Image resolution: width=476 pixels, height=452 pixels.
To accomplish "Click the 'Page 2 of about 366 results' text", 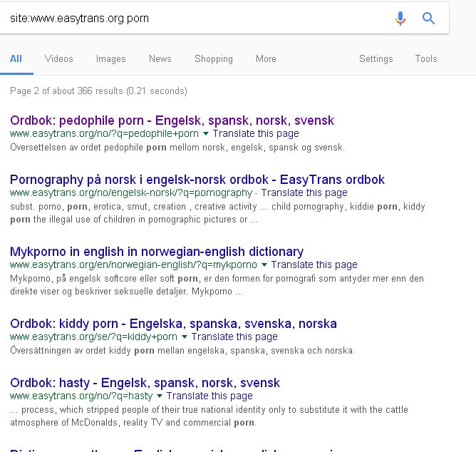I will [98, 91].
